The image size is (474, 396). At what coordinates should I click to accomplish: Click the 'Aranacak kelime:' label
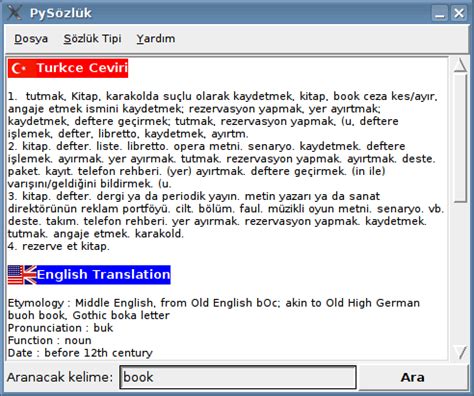point(60,377)
